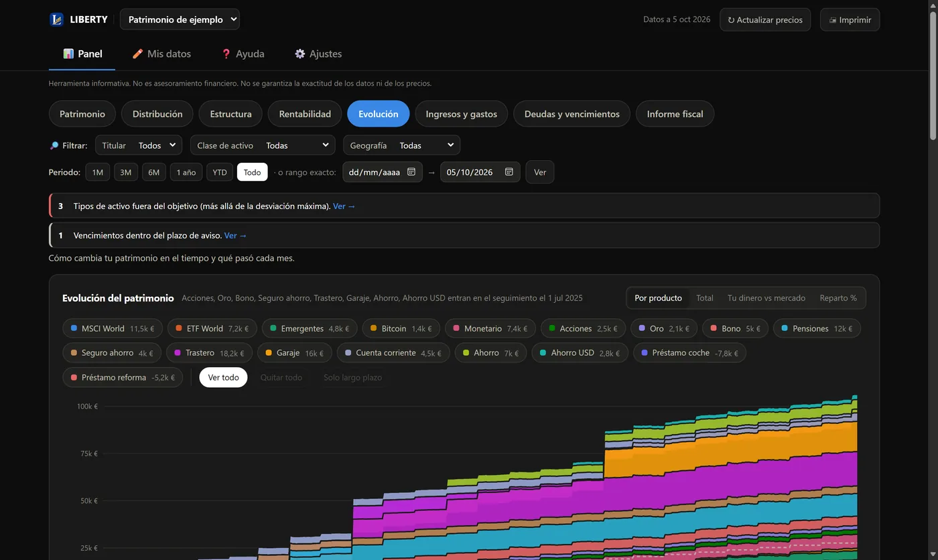Click the Solo largo plazo button
Screen dimensions: 938x560
[x=352, y=377]
